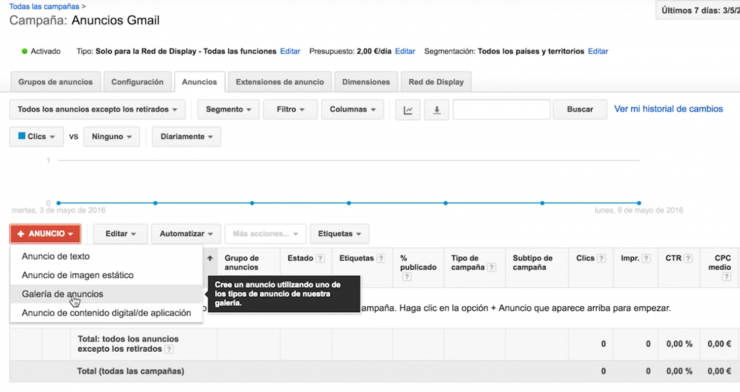Open the Etiquetas dropdown button
Image resolution: width=740 pixels, height=392 pixels.
pos(339,234)
